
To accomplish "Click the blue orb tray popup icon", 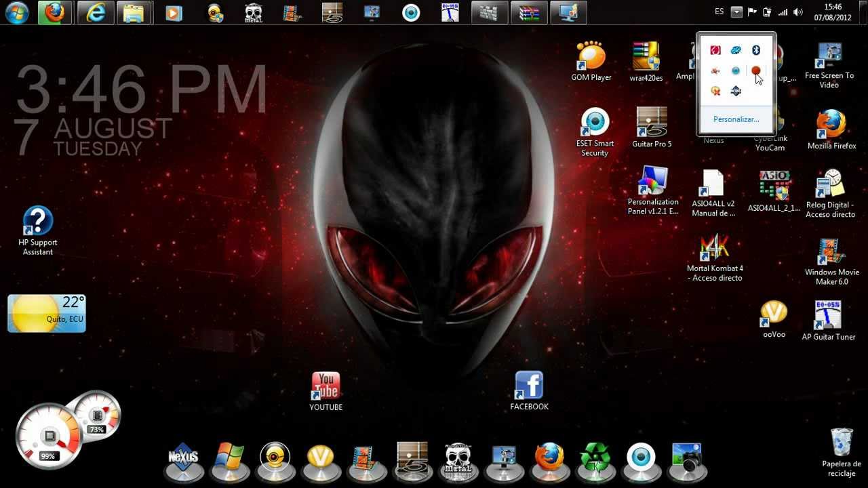I will 736,70.
